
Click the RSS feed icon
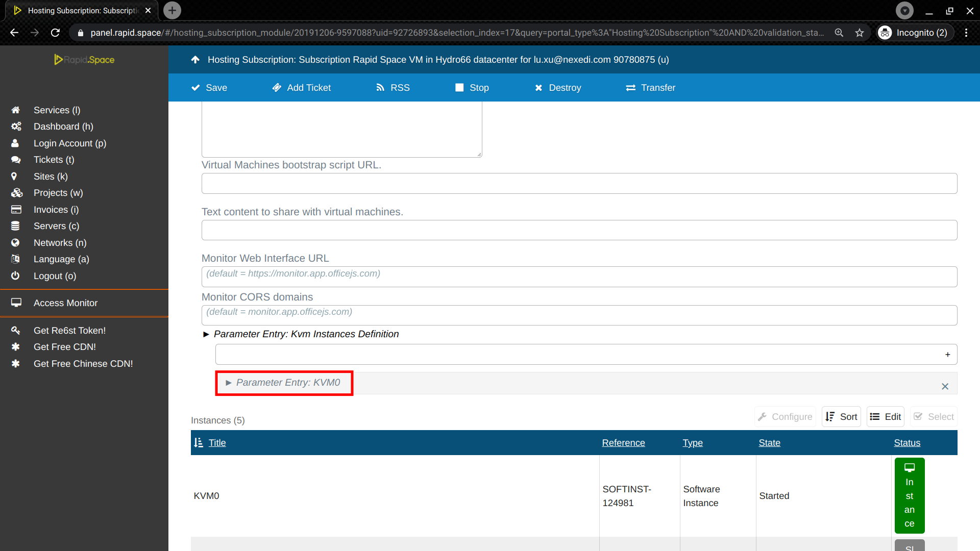pyautogui.click(x=382, y=87)
